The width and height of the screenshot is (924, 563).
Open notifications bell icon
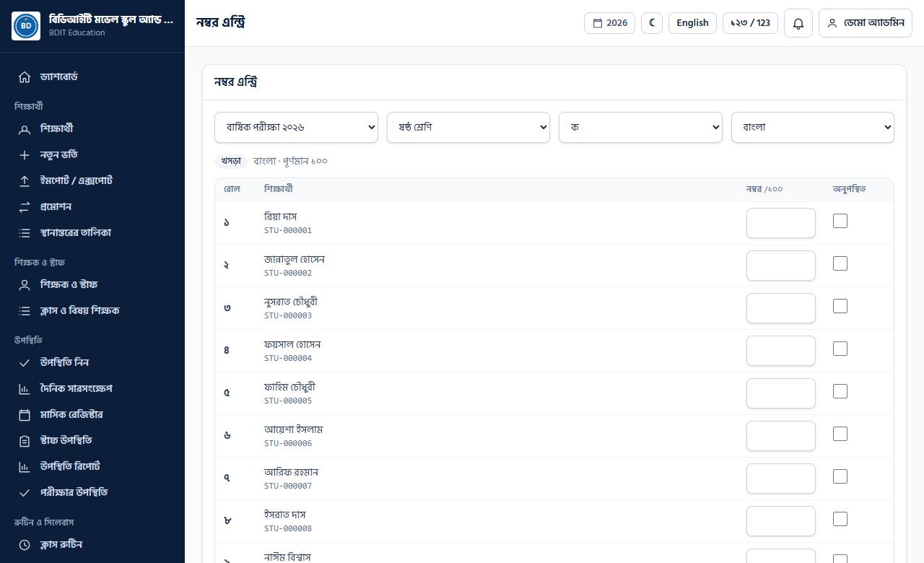[x=798, y=23]
